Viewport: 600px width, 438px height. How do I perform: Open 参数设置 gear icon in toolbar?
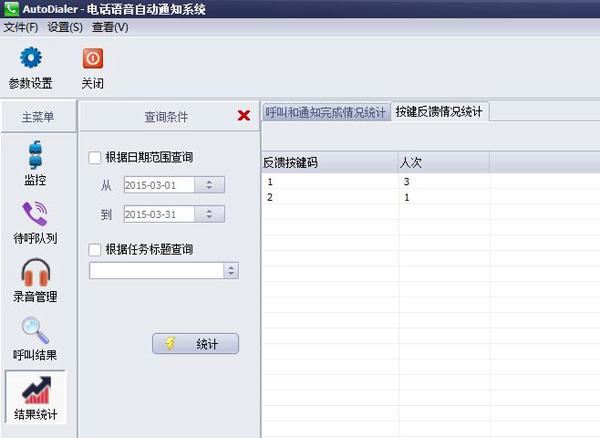(30, 59)
